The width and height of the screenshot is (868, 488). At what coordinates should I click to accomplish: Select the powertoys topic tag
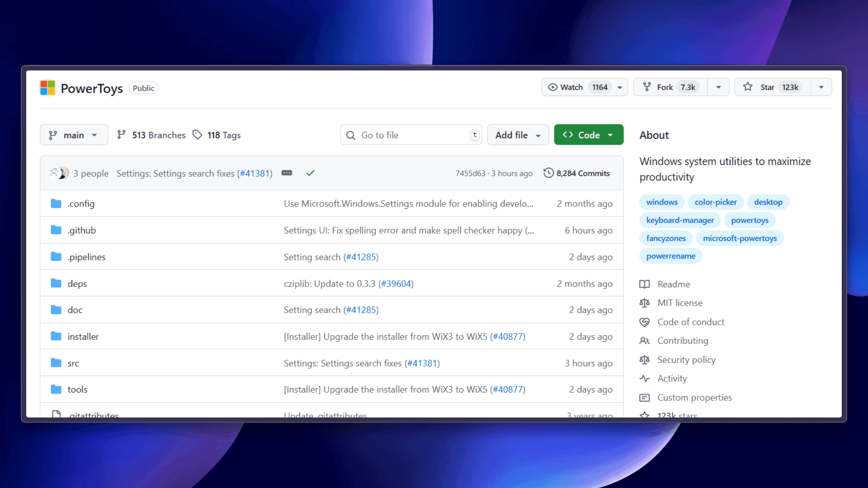tap(750, 220)
